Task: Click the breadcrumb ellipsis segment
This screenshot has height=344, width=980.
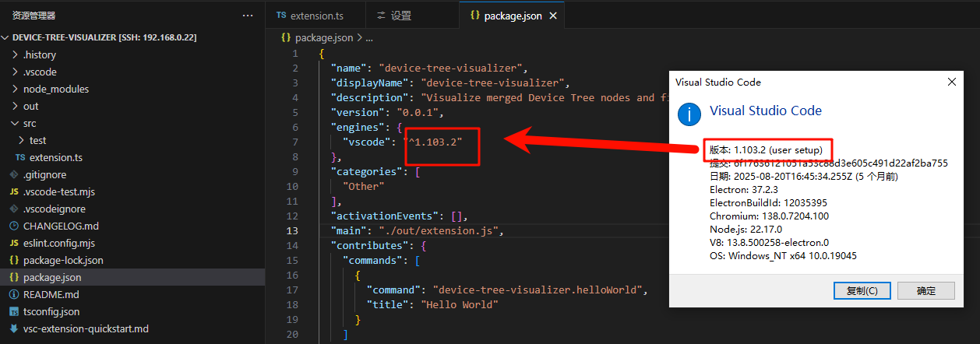Action: click(369, 37)
